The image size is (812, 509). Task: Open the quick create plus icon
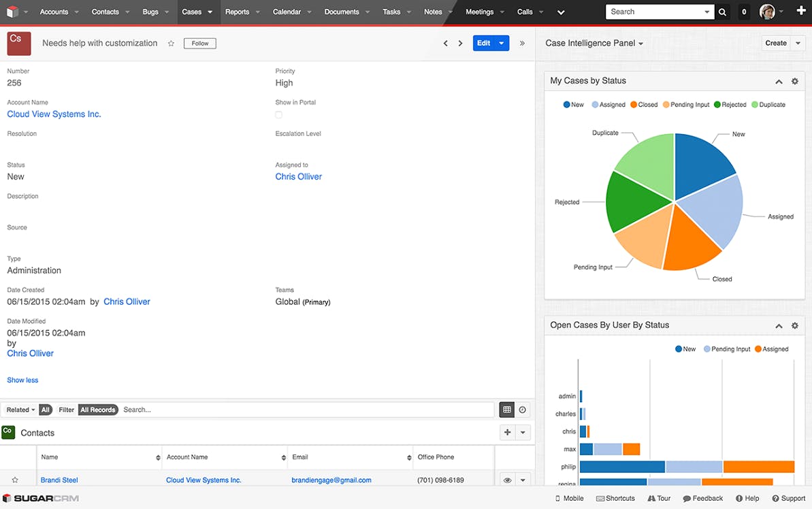[800, 12]
